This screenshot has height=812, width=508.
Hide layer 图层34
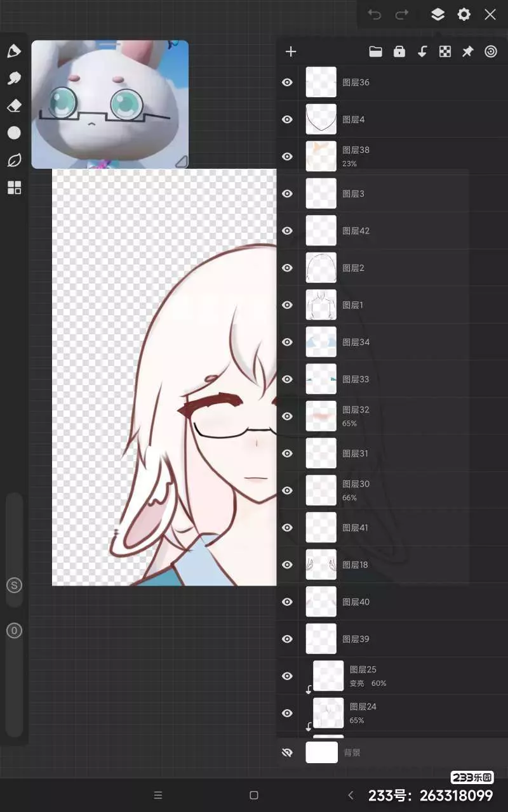pyautogui.click(x=288, y=342)
